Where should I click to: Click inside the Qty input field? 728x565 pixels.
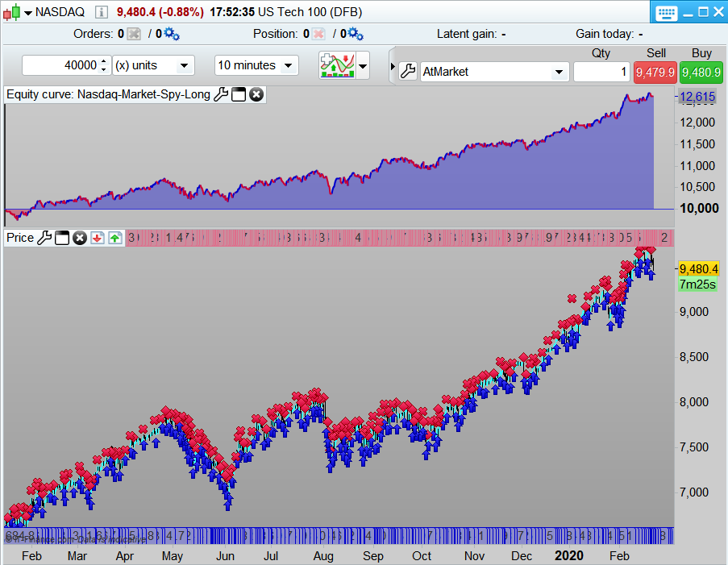pyautogui.click(x=601, y=72)
